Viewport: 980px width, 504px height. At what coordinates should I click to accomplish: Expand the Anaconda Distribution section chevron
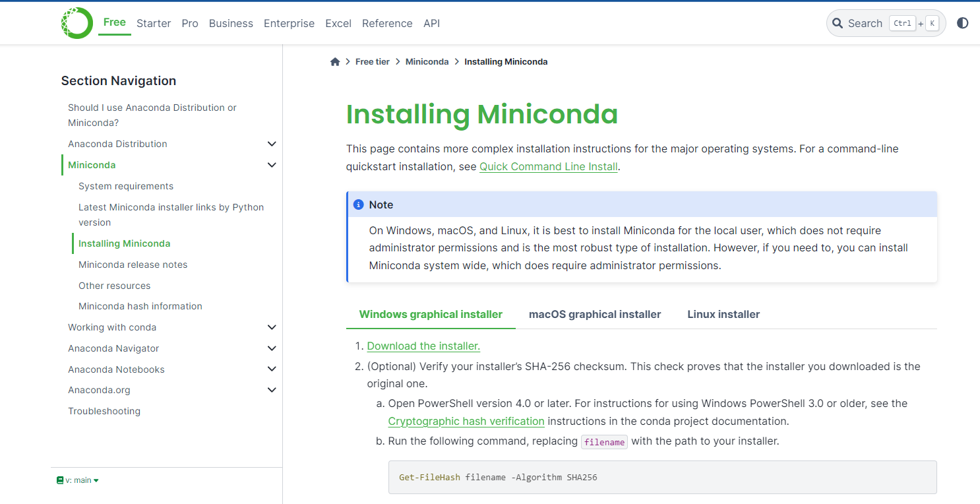point(272,144)
